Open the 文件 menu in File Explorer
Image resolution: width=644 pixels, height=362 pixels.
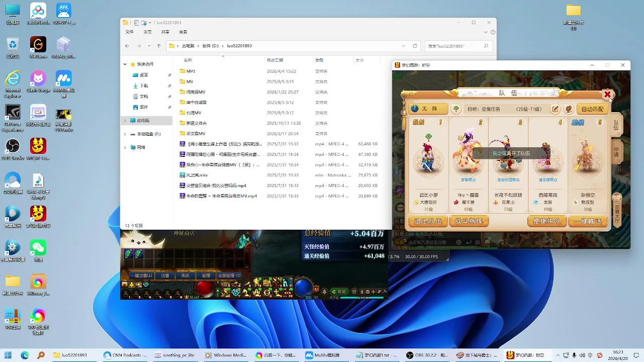(x=130, y=32)
